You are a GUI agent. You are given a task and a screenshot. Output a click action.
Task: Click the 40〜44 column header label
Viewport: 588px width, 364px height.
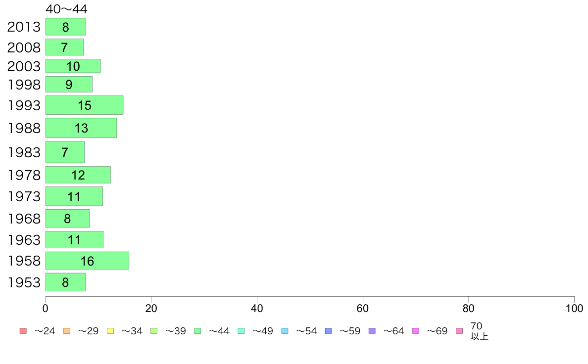66,9
